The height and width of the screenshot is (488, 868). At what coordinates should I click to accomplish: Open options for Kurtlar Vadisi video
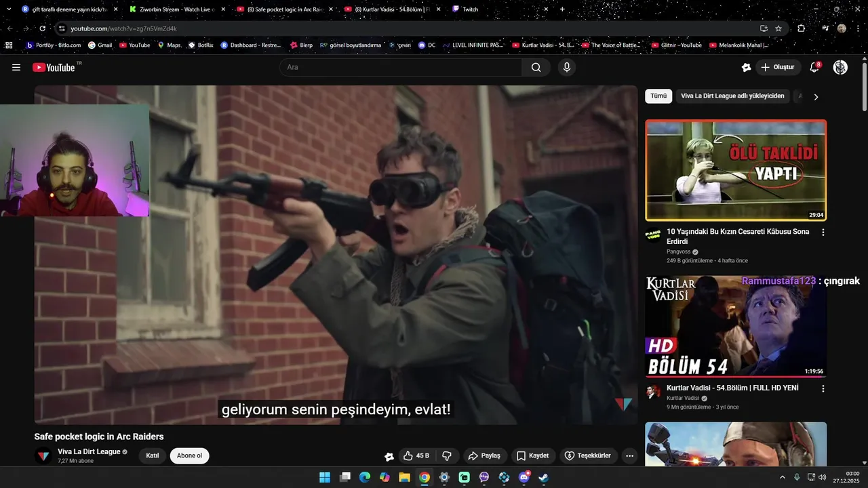(823, 388)
